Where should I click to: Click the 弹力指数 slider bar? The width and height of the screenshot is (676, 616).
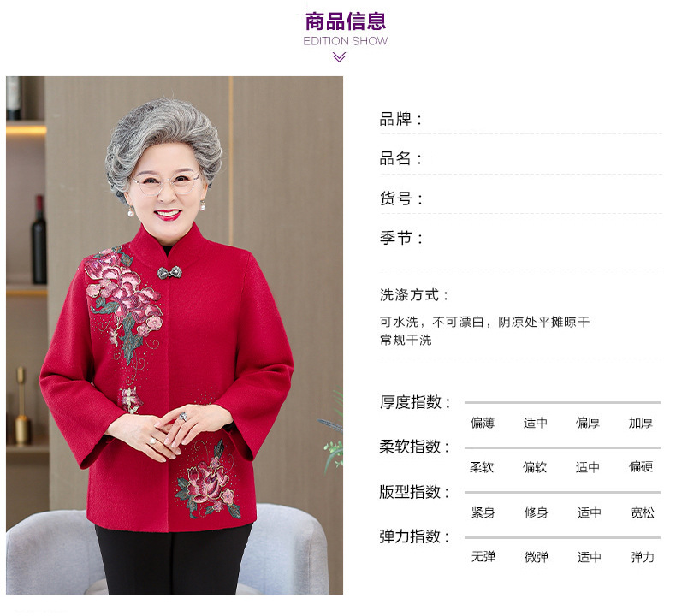point(562,537)
